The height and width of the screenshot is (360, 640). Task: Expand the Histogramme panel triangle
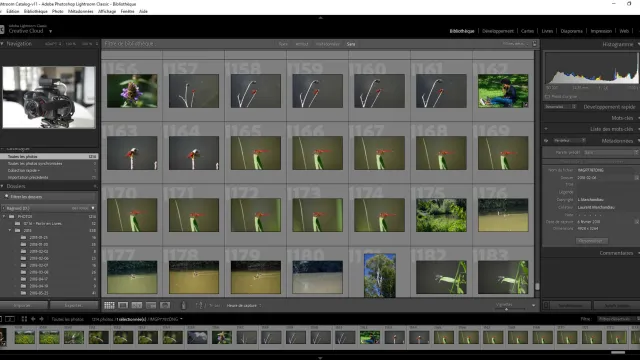[638, 44]
